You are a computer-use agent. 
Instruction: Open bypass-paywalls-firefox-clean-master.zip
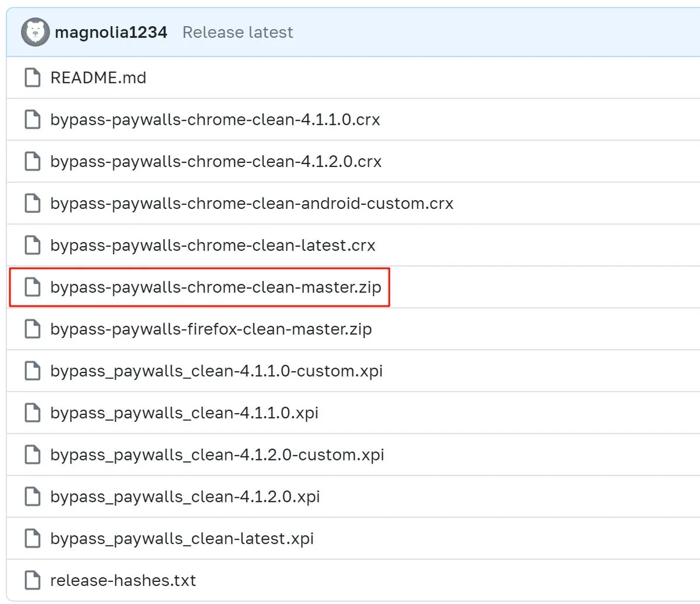[211, 329]
